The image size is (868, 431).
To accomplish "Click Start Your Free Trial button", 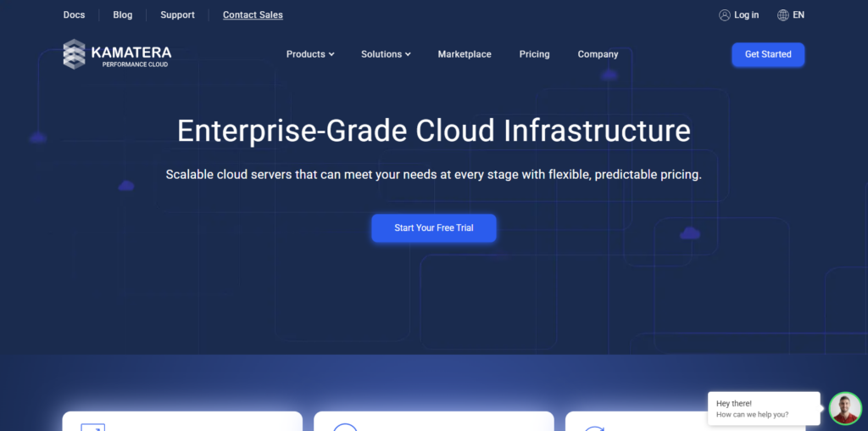I will pos(434,227).
